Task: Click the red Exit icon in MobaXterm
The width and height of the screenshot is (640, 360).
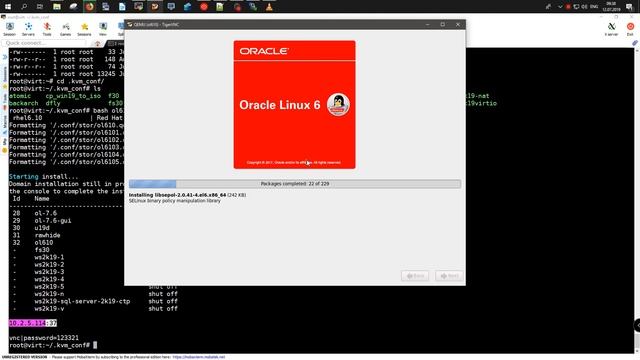Action: click(x=630, y=29)
